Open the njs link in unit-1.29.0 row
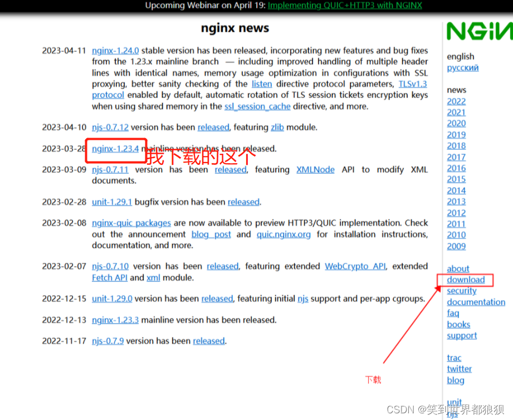Viewport: 513px width, 420px height. 302,299
